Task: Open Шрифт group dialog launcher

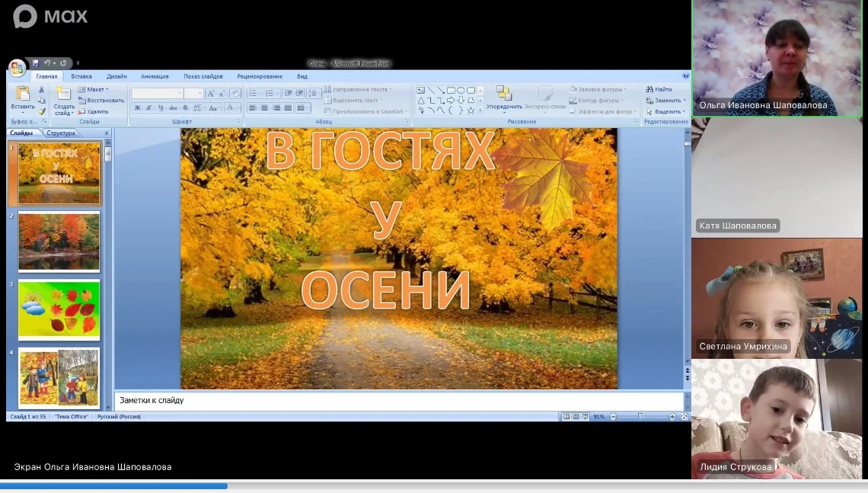Action: pos(239,121)
